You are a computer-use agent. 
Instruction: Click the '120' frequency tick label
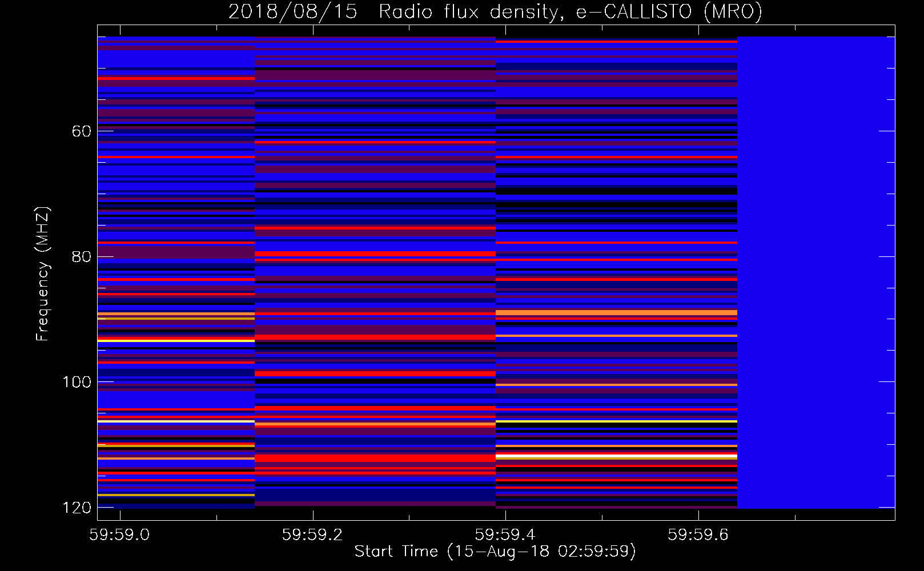point(77,508)
